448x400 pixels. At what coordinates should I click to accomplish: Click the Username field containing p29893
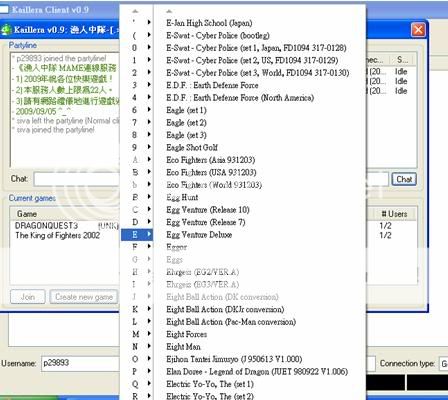click(80, 363)
